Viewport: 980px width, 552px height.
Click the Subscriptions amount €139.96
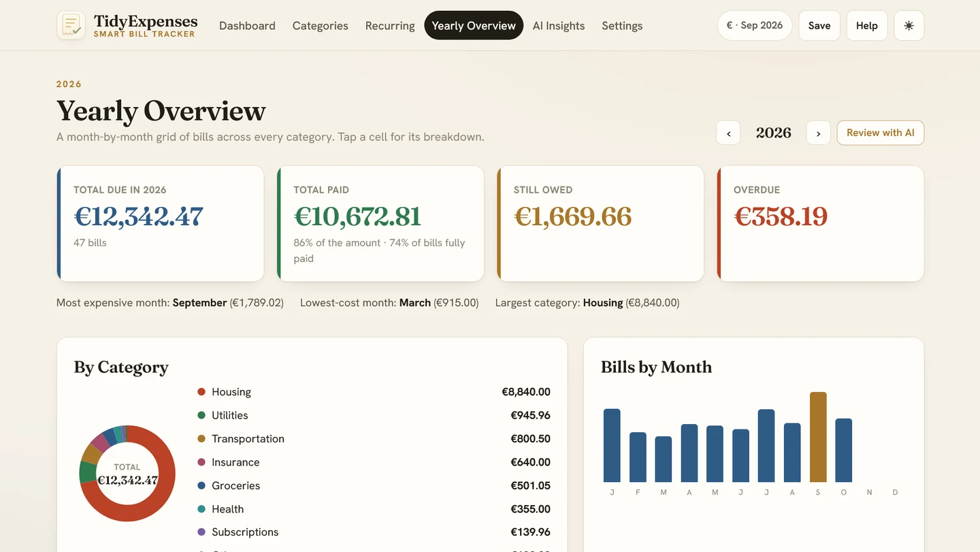(530, 532)
